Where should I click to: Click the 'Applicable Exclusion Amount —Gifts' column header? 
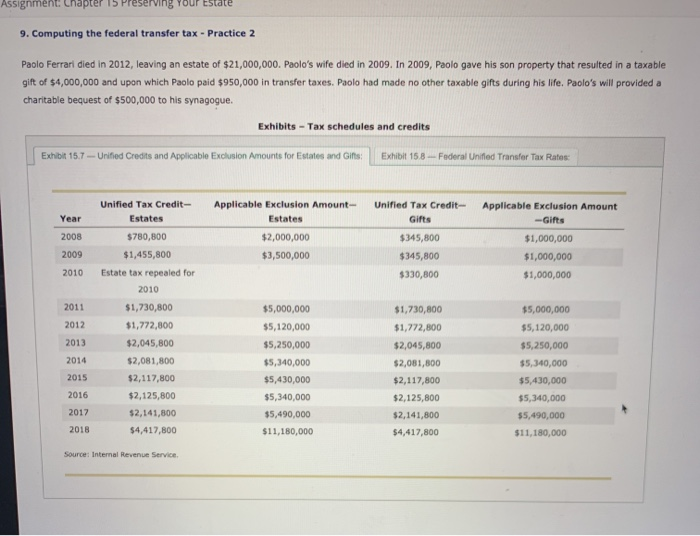550,213
